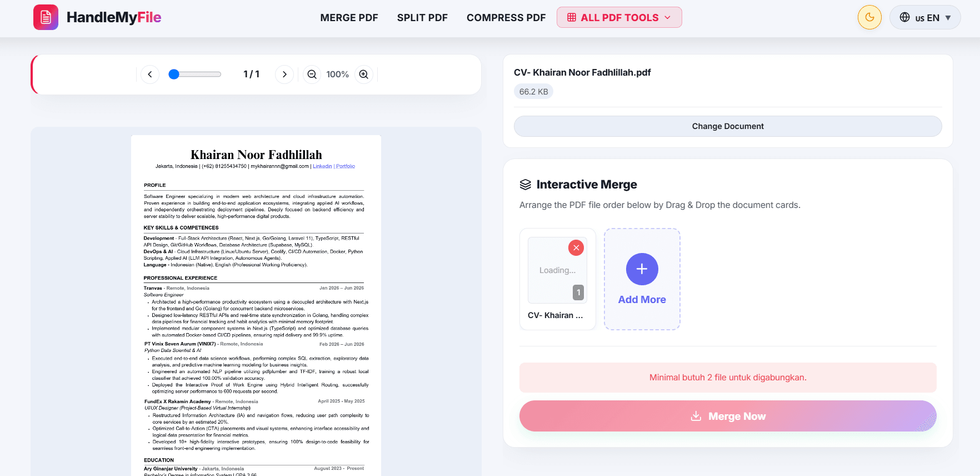Toggle dark mode with the moon icon
The height and width of the screenshot is (476, 980).
(x=869, y=17)
